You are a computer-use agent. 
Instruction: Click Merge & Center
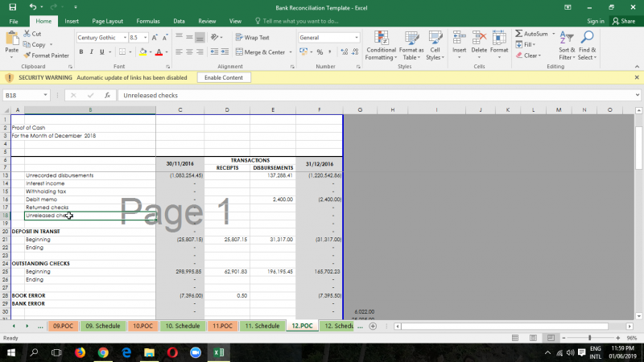click(263, 51)
